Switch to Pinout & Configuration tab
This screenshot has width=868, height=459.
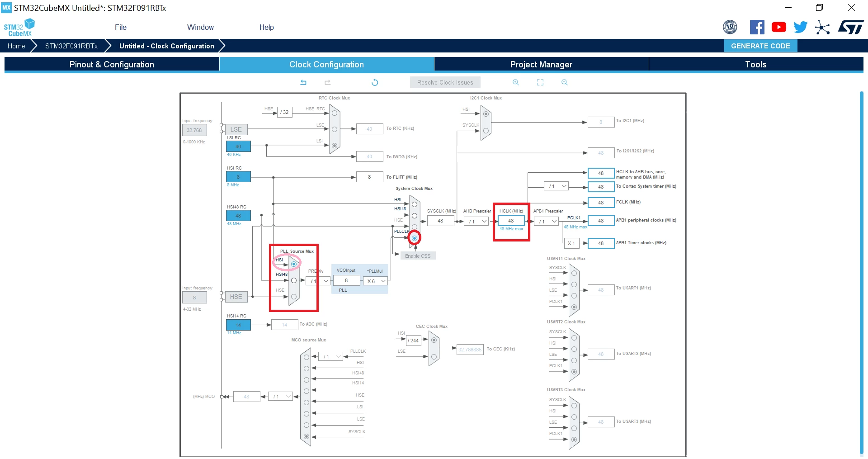point(112,64)
